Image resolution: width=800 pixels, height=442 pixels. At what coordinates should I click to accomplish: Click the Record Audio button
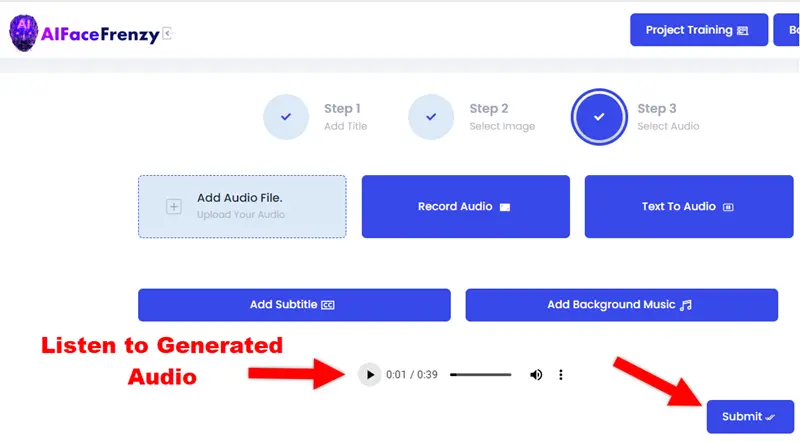(466, 207)
